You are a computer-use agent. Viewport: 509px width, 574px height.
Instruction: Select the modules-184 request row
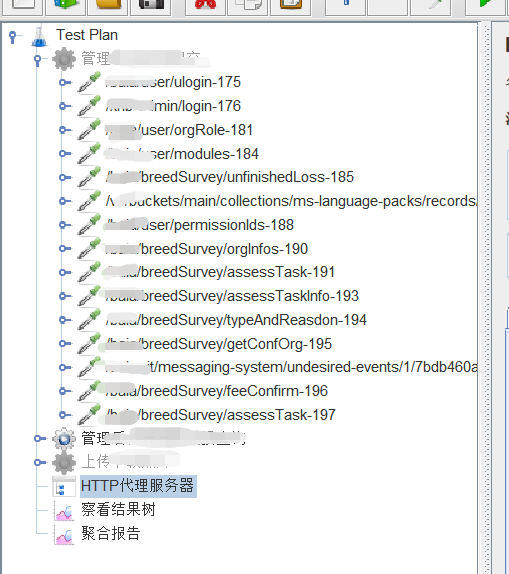[182, 154]
